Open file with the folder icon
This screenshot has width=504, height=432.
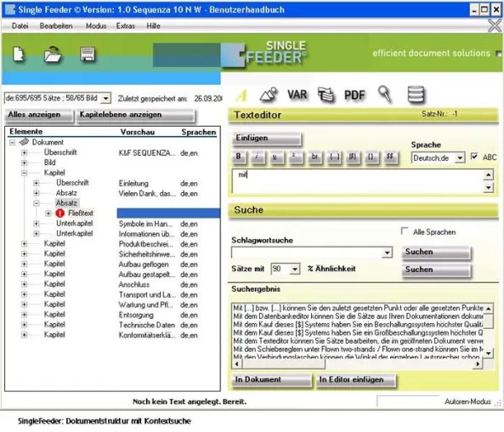point(53,54)
